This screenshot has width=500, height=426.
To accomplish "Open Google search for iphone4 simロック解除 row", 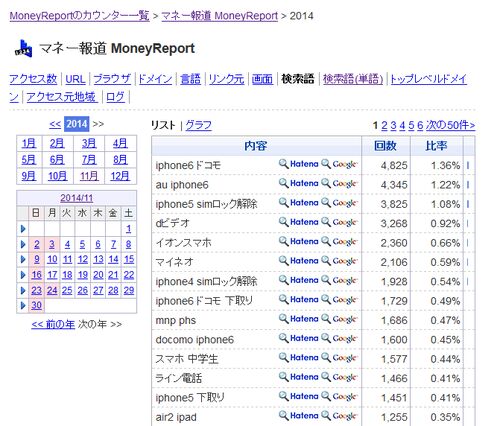I will pyautogui.click(x=340, y=280).
